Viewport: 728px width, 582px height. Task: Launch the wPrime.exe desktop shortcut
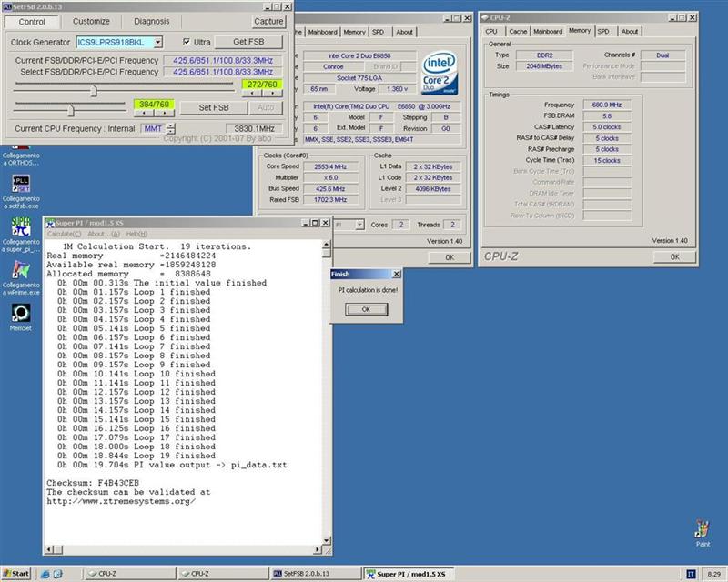pyautogui.click(x=20, y=277)
